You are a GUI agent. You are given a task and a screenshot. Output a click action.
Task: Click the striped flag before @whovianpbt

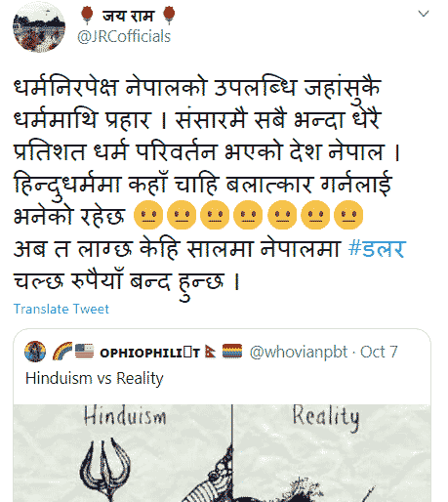232,352
